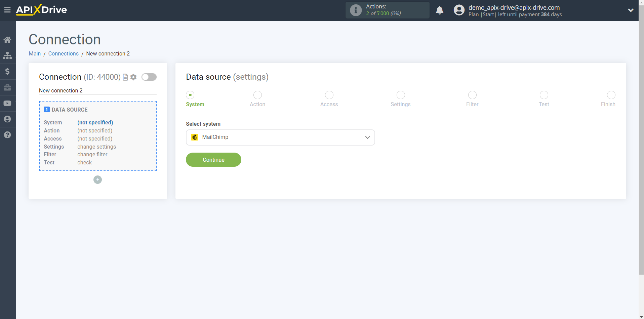
Task: Open the user profile sidebar icon
Action: [x=7, y=119]
